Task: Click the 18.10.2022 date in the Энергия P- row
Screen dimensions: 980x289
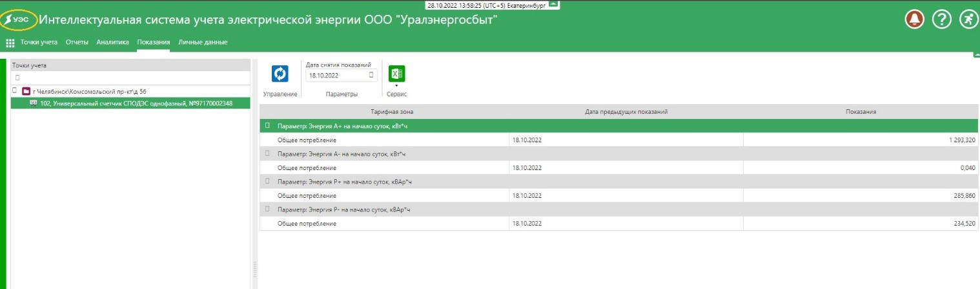Action: (527, 224)
